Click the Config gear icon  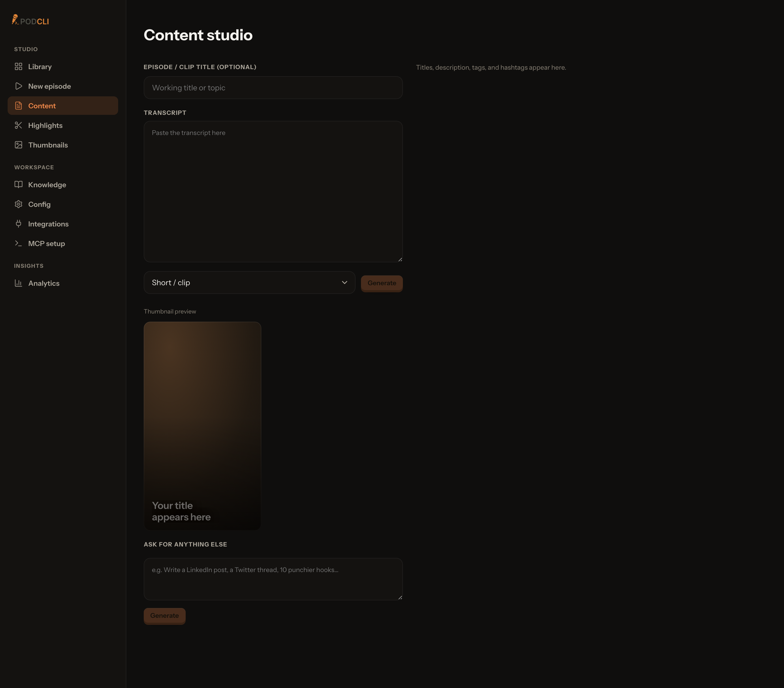click(x=19, y=204)
